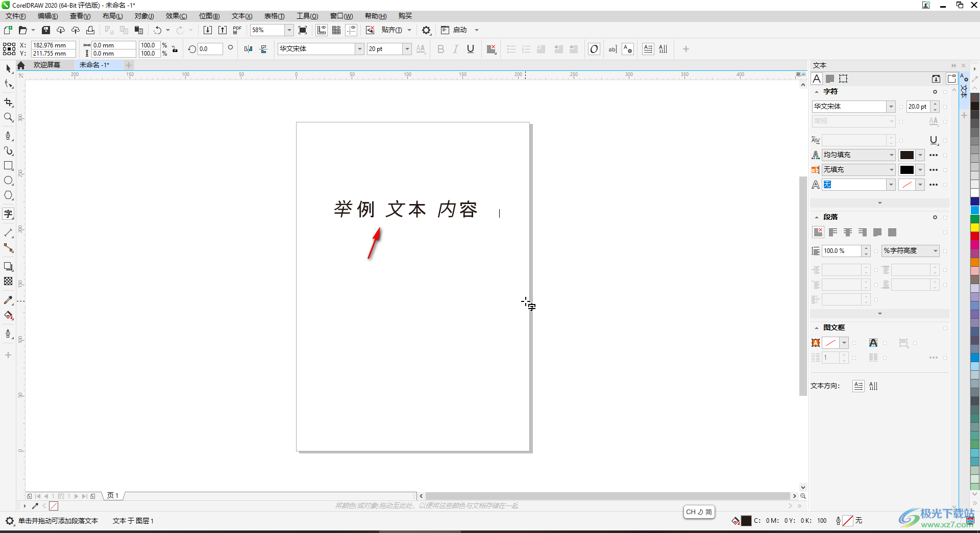
Task: Select the Freehand drawing tool
Action: click(8, 136)
